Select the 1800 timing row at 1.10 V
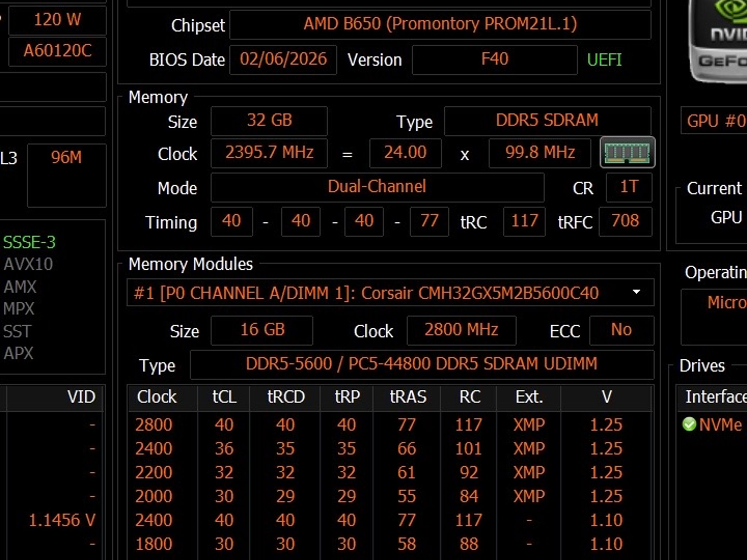 (390, 544)
